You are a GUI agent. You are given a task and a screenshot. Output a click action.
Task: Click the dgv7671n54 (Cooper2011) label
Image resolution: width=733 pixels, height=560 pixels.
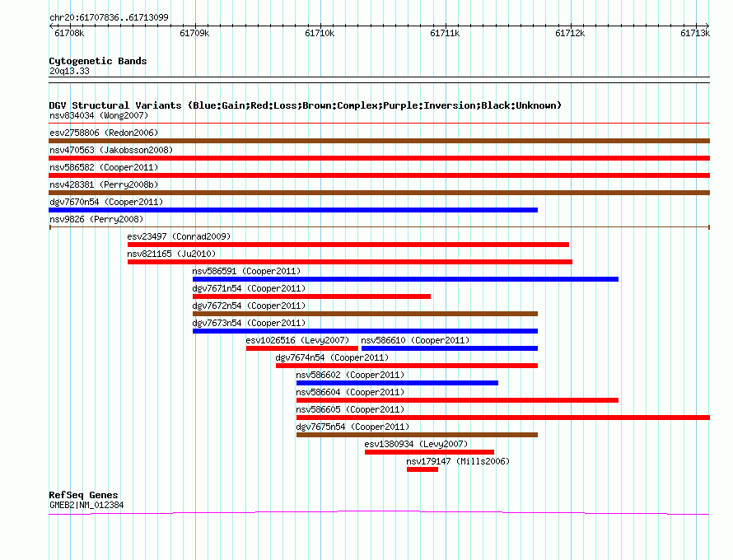point(249,288)
